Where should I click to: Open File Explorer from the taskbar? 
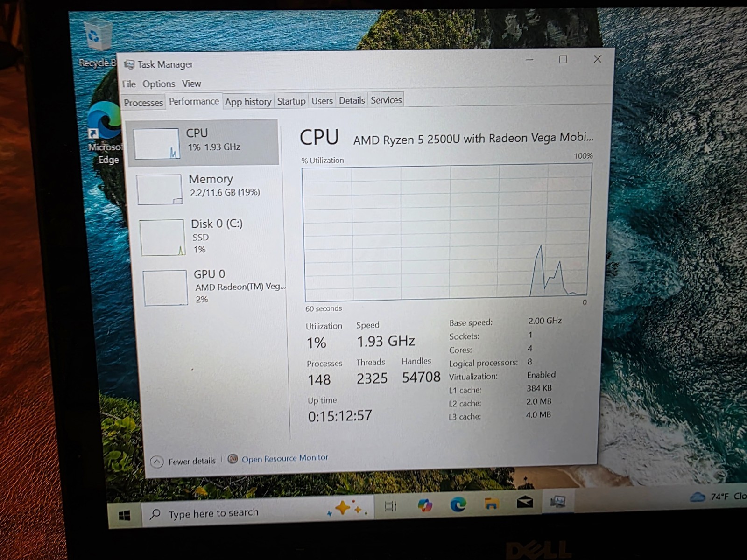[x=491, y=503]
